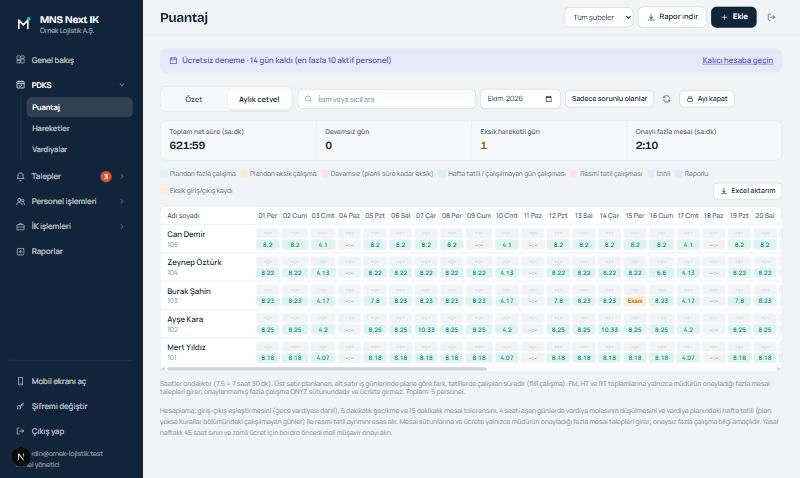The image size is (800, 478).
Task: Click the Excel aktarım button
Action: (x=747, y=191)
